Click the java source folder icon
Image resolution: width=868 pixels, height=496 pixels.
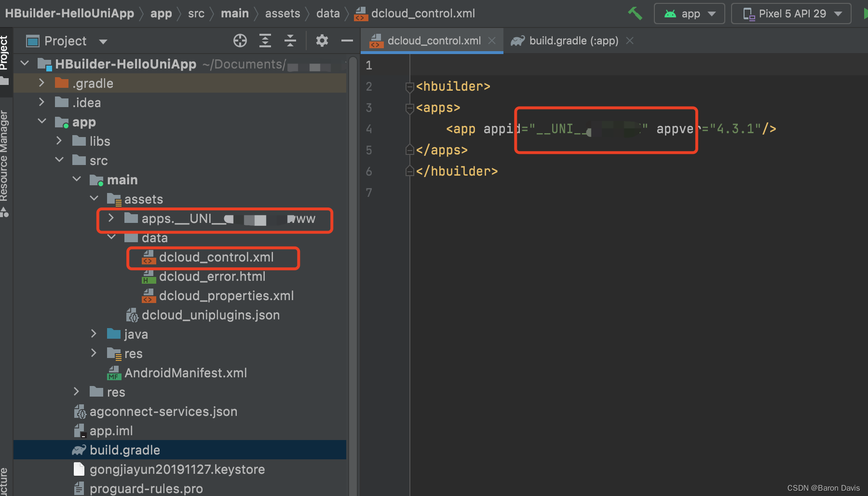[114, 334]
